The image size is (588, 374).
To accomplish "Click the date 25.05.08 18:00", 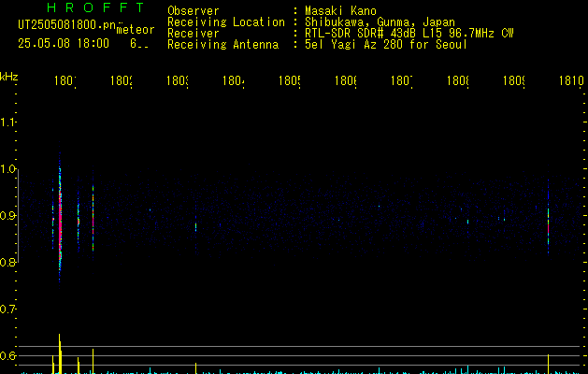I will pos(64,44).
